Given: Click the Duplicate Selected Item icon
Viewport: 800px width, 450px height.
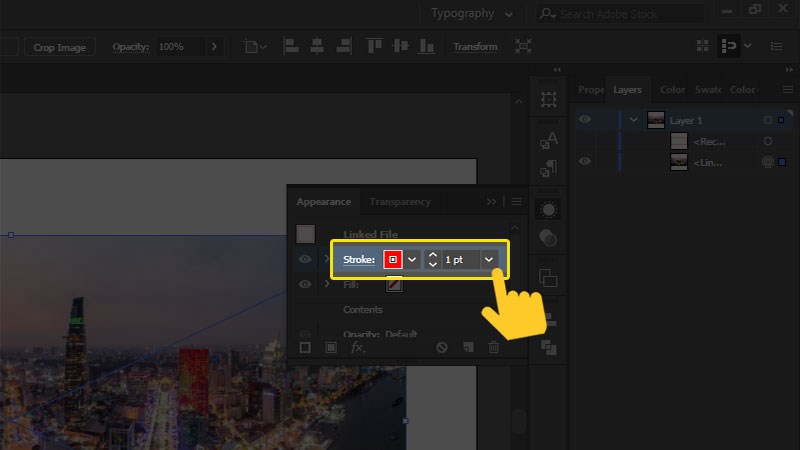Looking at the screenshot, I should point(467,348).
